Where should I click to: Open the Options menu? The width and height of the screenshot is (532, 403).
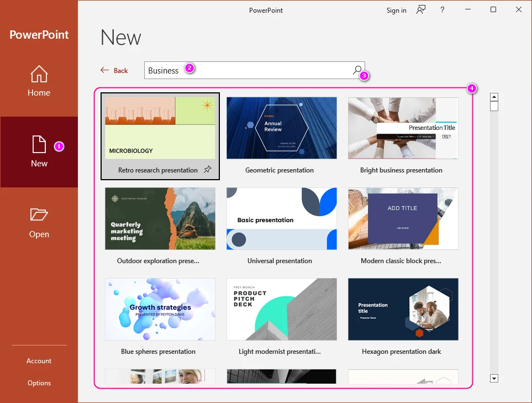tap(39, 383)
